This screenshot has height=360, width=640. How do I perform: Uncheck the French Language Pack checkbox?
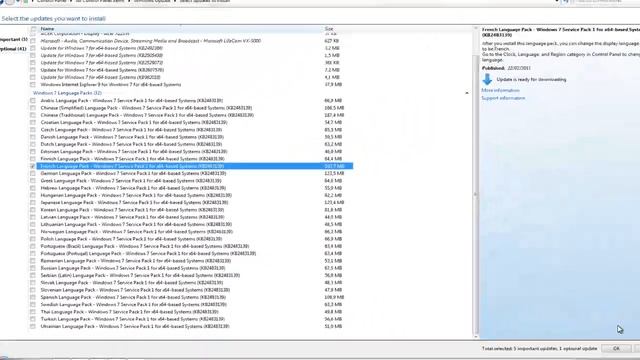(x=33, y=166)
